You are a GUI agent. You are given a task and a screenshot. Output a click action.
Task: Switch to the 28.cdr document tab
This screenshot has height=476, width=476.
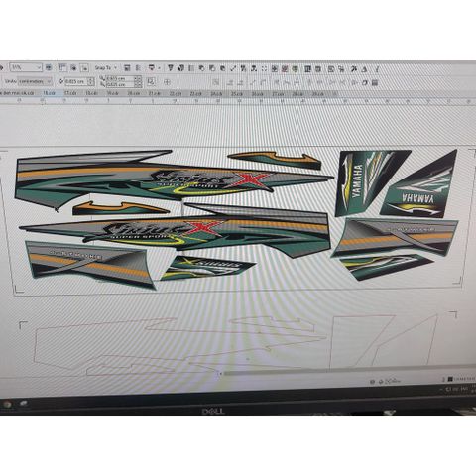point(297,94)
